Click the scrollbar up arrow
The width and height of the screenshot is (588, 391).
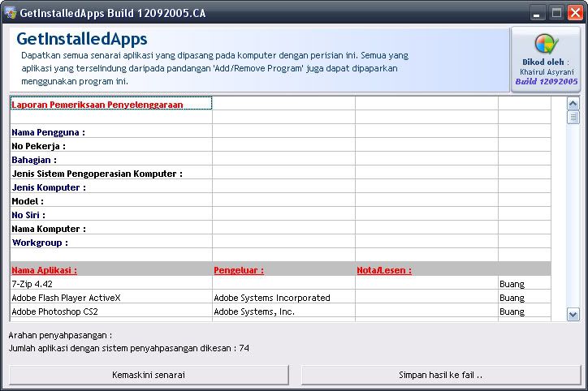(x=573, y=104)
